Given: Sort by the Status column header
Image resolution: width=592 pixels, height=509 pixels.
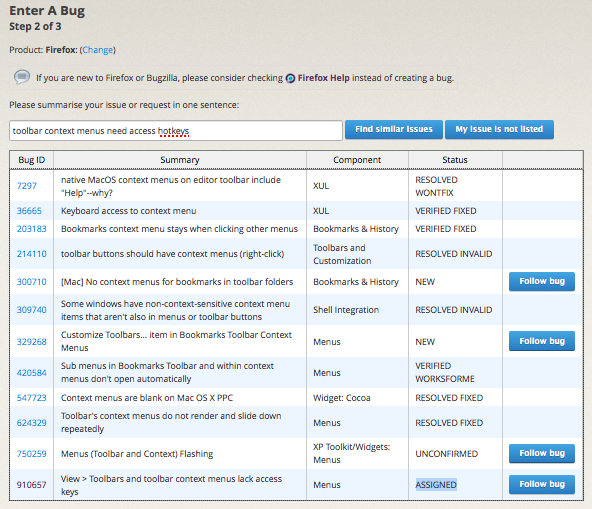Looking at the screenshot, I should [455, 160].
